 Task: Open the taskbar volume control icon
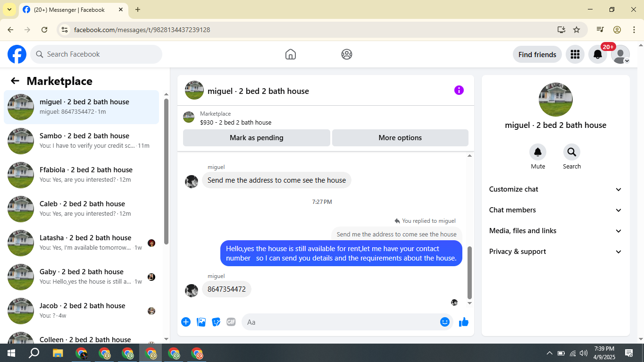[x=584, y=353]
